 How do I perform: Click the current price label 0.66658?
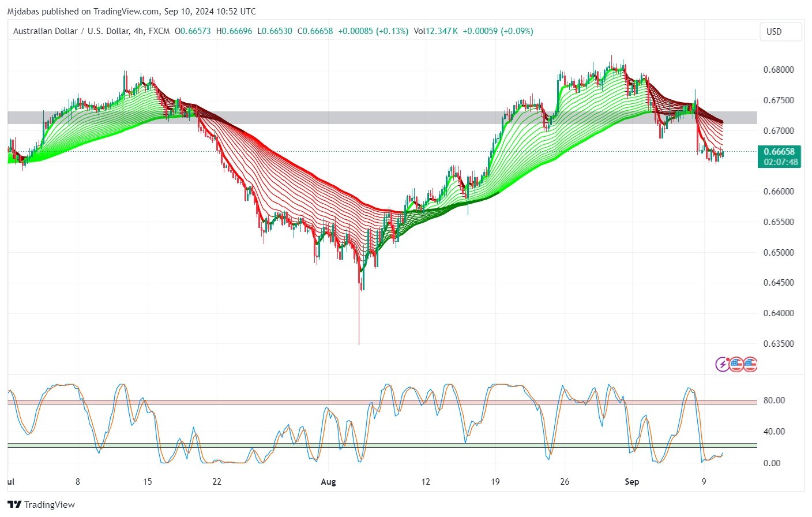[779, 152]
